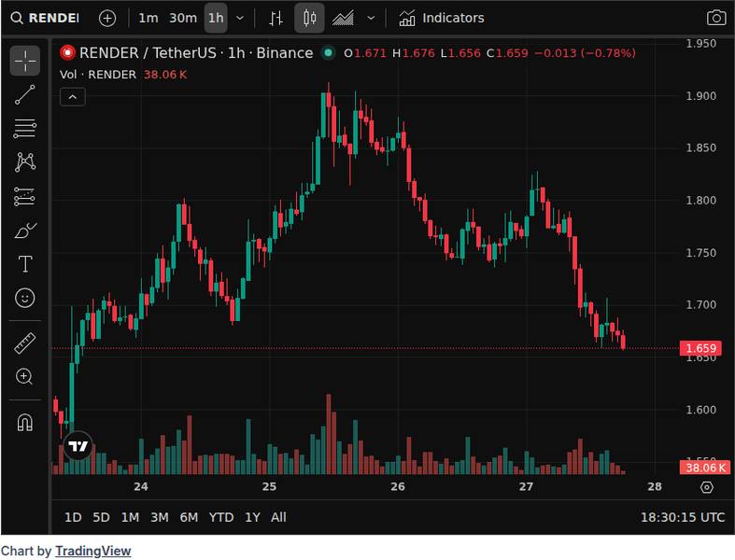The width and height of the screenshot is (735, 560).
Task: Click the 26 date label on time axis
Action: coord(398,486)
